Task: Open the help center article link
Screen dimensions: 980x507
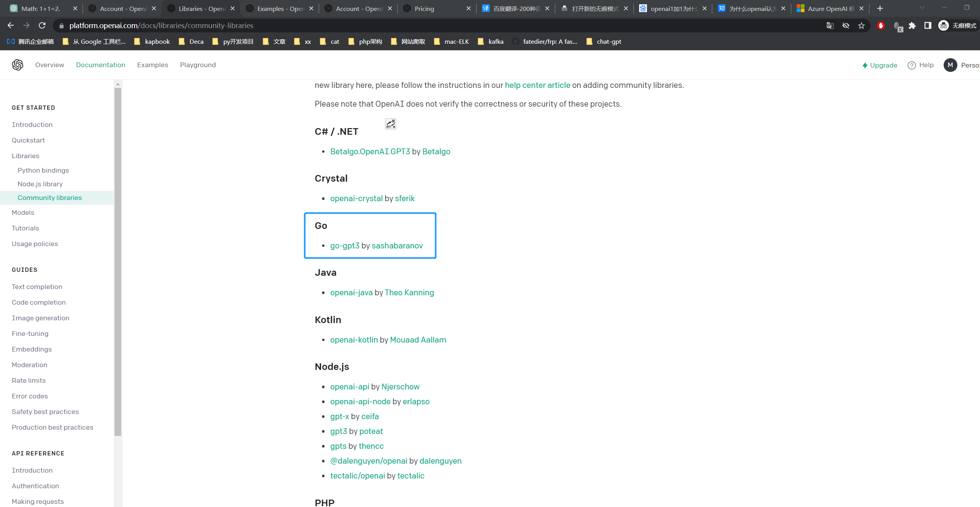Action: click(537, 85)
